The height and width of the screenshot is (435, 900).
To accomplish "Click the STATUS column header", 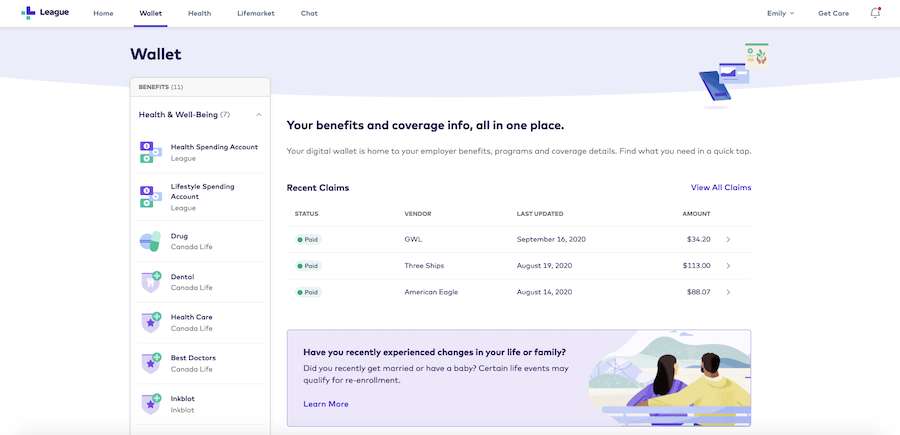I will point(307,214).
